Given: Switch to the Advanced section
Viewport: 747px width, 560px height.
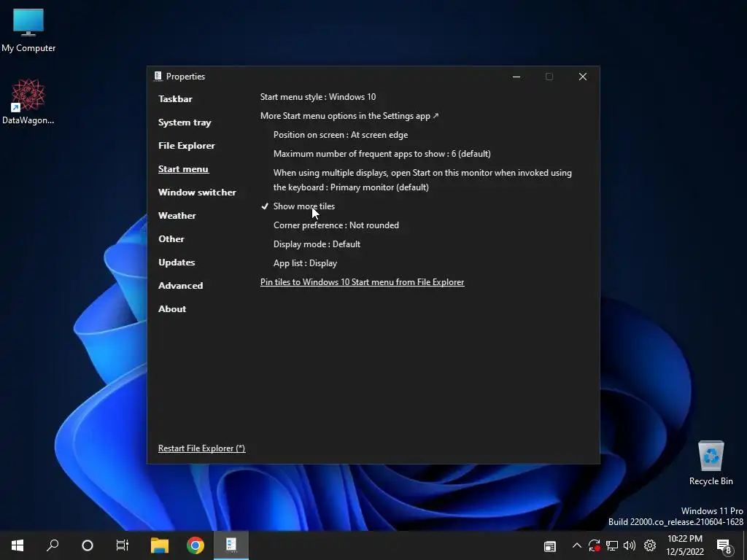Looking at the screenshot, I should pos(181,286).
